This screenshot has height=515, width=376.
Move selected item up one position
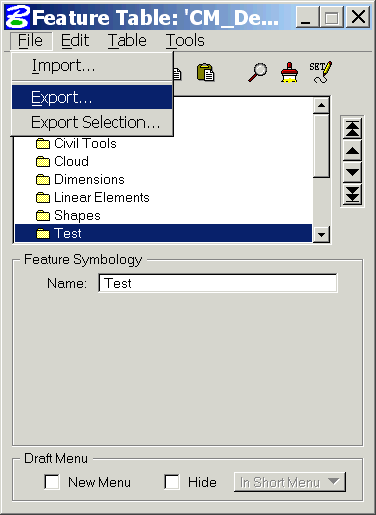(x=352, y=151)
